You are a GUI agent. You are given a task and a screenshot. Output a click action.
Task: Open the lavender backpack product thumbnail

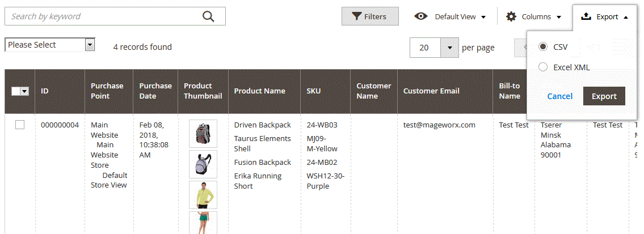[203, 164]
